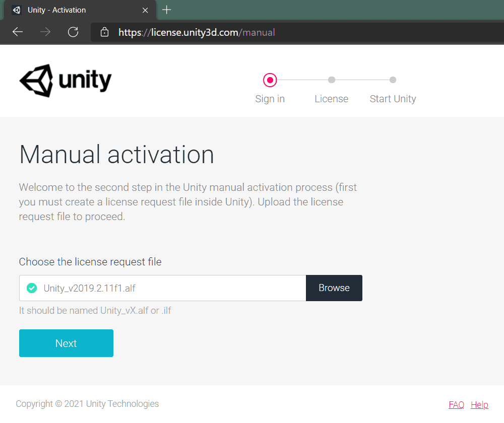The height and width of the screenshot is (423, 504).
Task: Reload the page with the refresh icon
Action: pyautogui.click(x=73, y=32)
